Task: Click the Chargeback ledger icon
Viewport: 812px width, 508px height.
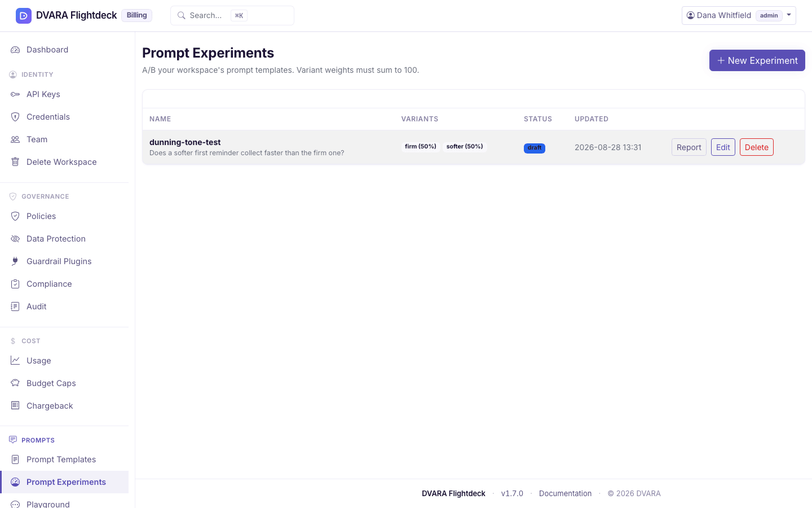Action: tap(15, 406)
